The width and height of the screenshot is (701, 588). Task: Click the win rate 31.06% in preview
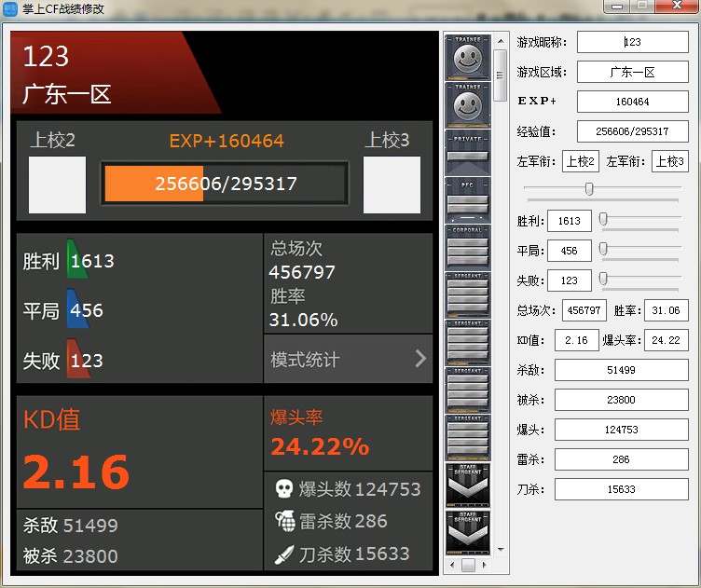304,320
